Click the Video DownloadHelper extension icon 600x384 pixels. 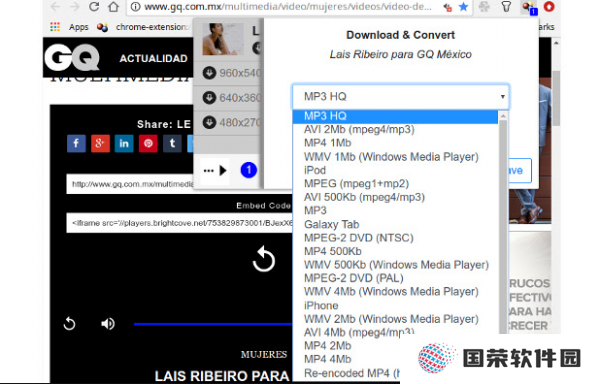pyautogui.click(x=529, y=7)
